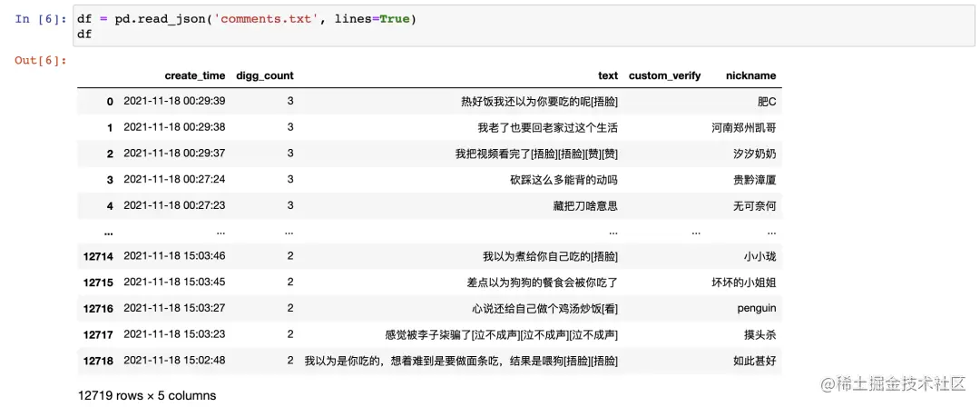Click nickname 小小珑
This screenshot has width=980, height=407.
pyautogui.click(x=760, y=257)
